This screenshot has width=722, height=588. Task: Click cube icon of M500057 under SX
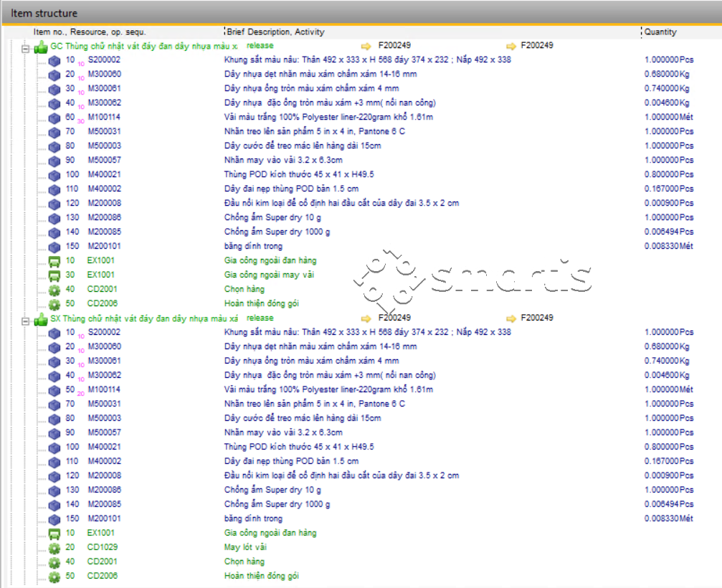coord(54,434)
